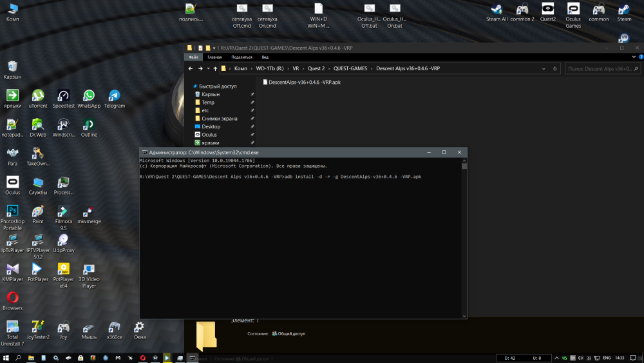Select DescentAlps-v36+0.4.6 -VRP.apk file
Image resolution: width=644 pixels, height=363 pixels.
tap(302, 83)
